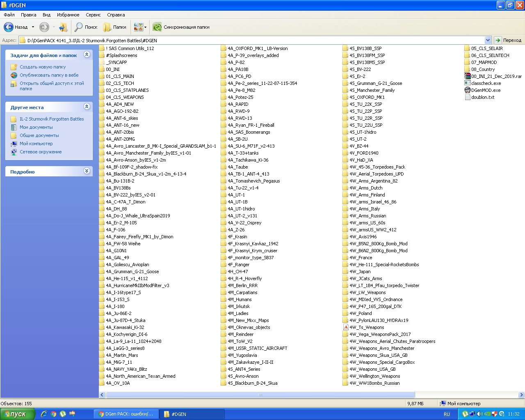Select the 4H_CH-47 folder icon

coord(224,272)
